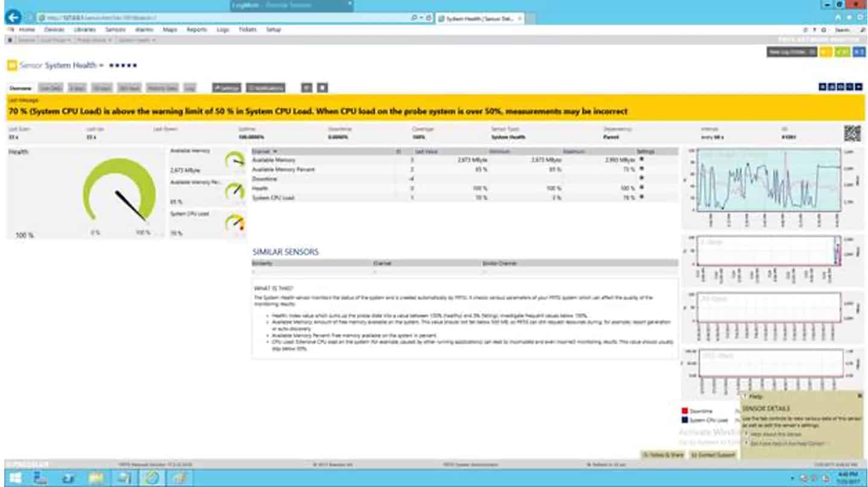This screenshot has height=487, width=868.
Task: Sort by the Channel column header
Action: click(264, 151)
